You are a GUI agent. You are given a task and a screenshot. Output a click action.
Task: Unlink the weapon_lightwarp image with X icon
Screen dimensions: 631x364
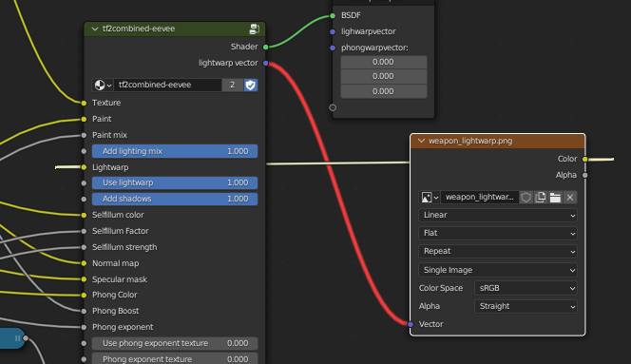(x=570, y=198)
